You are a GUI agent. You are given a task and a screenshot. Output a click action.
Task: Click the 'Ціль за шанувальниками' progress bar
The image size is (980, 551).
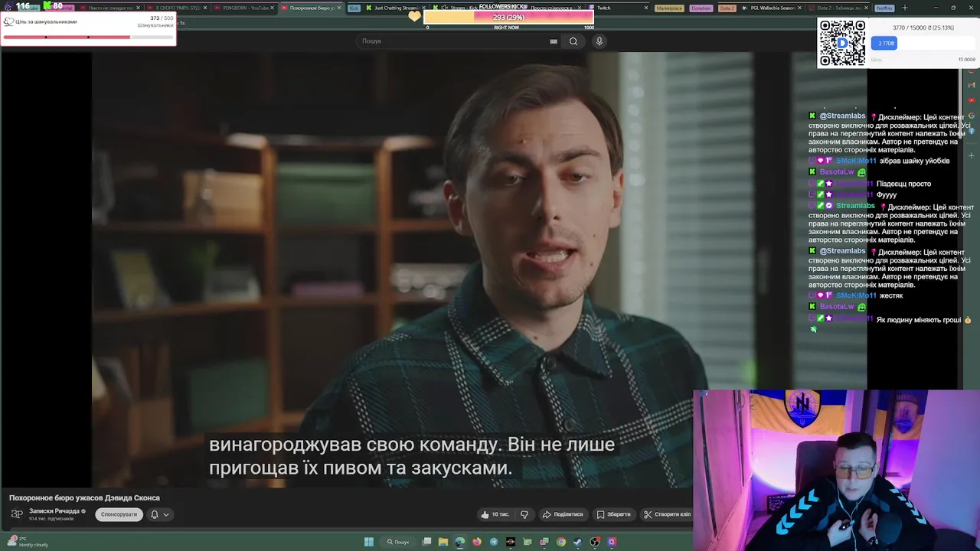point(88,37)
